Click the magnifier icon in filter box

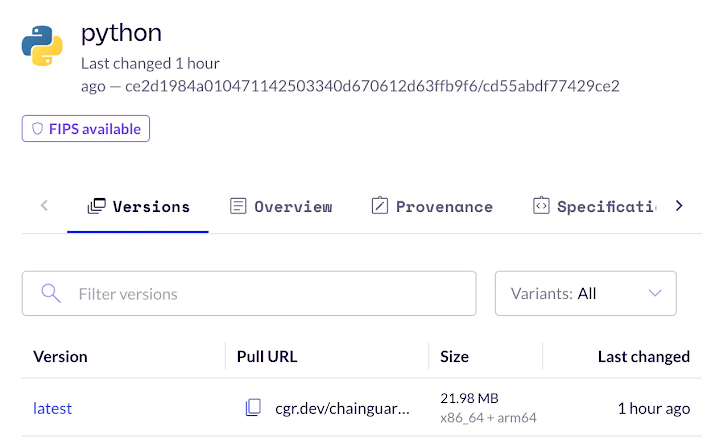pos(51,293)
